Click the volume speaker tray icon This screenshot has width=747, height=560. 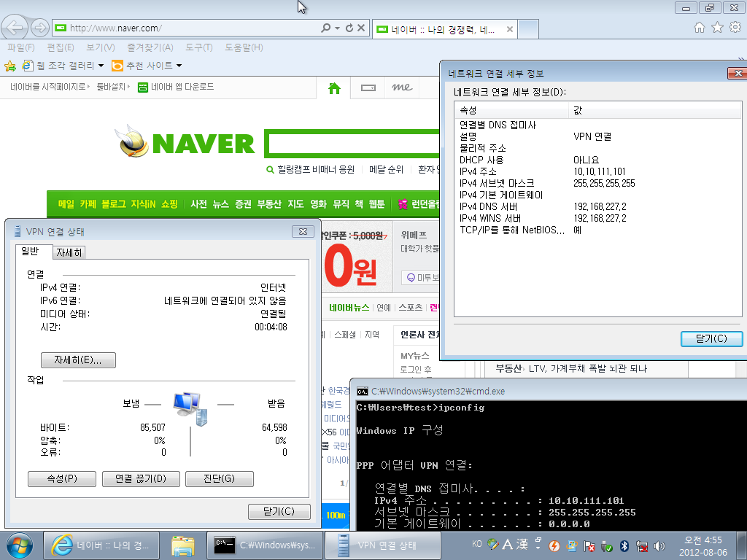click(x=659, y=545)
